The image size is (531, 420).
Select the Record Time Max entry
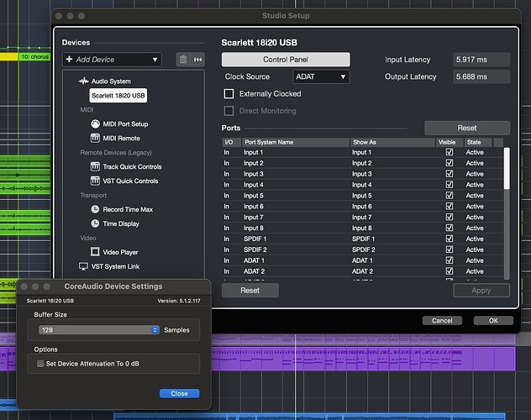[128, 209]
